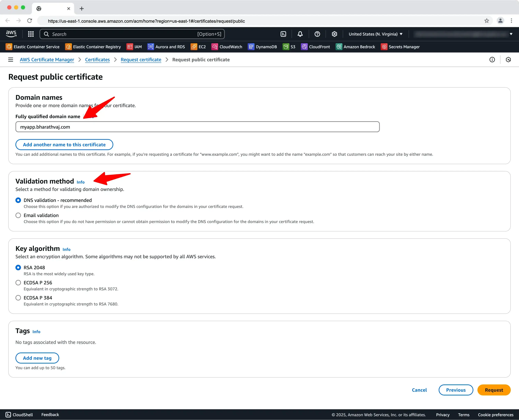Open Info link next to Tags
The image size is (519, 420).
[36, 331]
